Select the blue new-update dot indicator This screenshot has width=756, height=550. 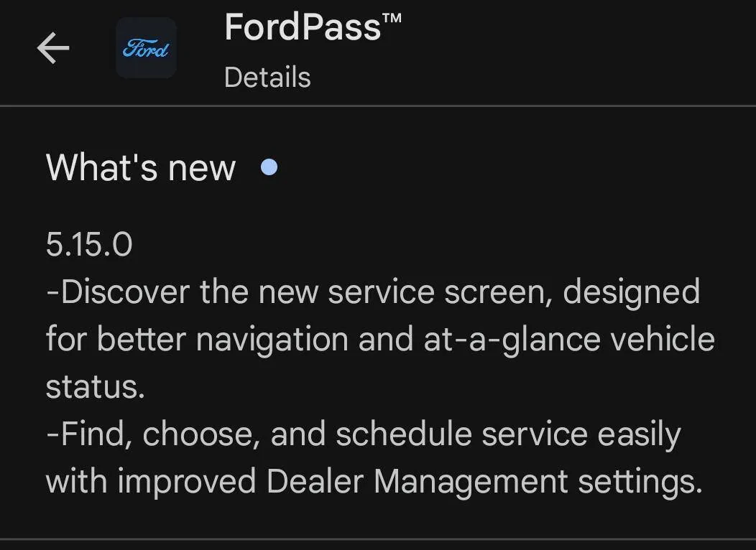(269, 167)
